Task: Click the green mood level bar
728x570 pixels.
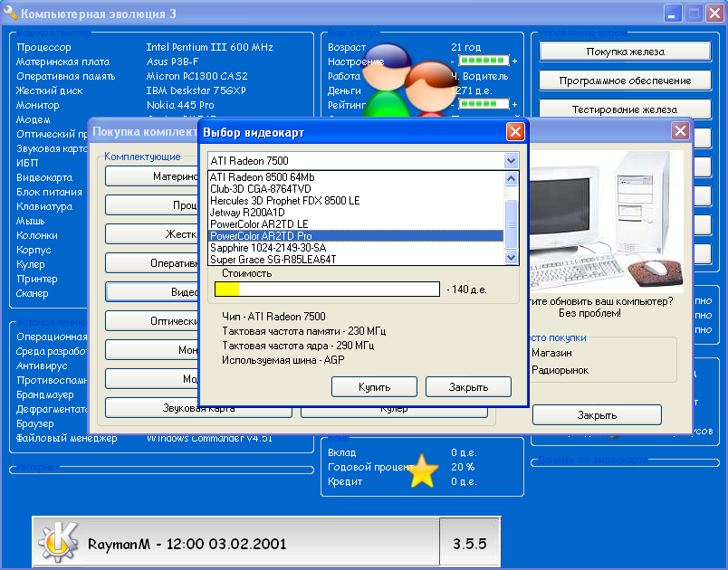Action: (x=484, y=61)
